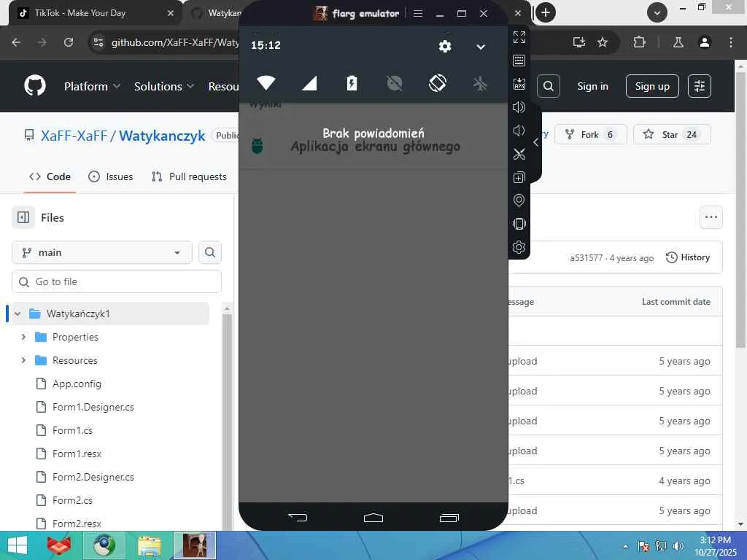Viewport: 747px width, 560px height.
Task: Toggle mobile data signal tile
Action: pyautogui.click(x=309, y=84)
